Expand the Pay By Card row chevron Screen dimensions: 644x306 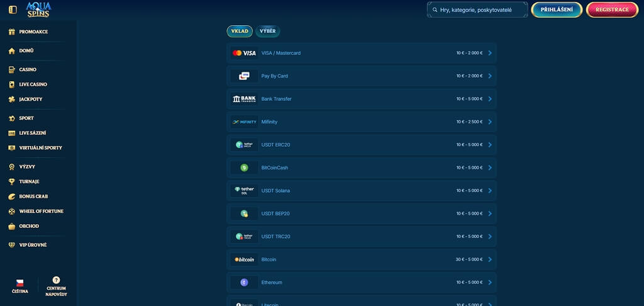coord(489,76)
